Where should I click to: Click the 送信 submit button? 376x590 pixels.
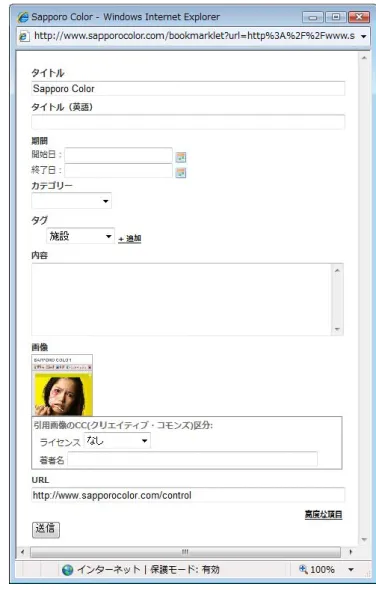tap(46, 529)
